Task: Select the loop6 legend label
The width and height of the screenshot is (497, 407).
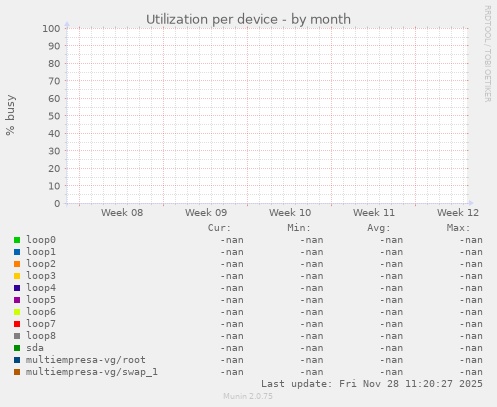Action: pyautogui.click(x=41, y=312)
